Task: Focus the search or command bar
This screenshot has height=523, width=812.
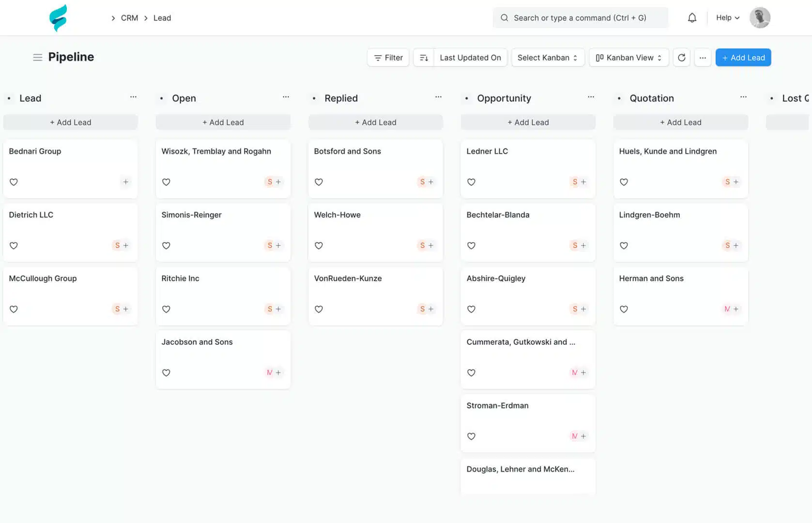Action: click(580, 18)
